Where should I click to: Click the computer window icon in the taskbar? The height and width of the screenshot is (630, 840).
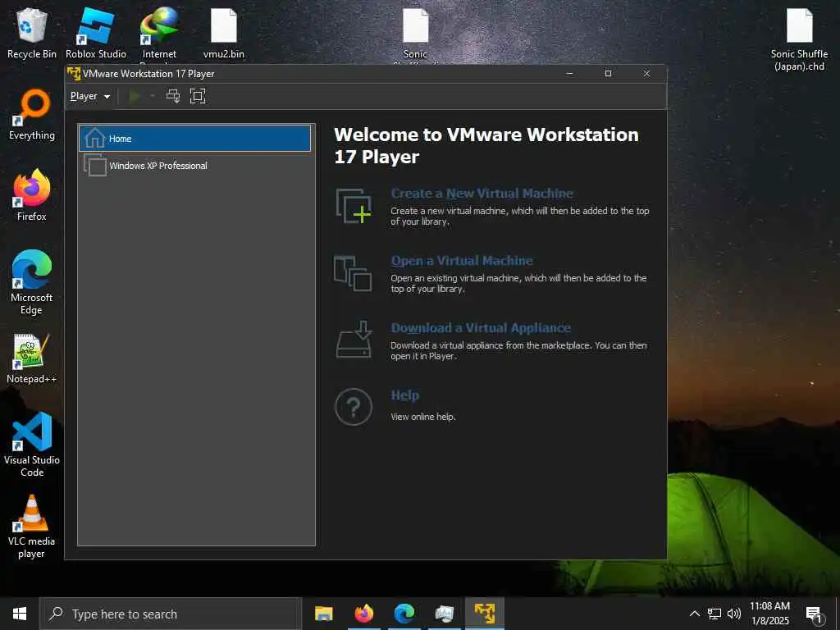point(444,614)
